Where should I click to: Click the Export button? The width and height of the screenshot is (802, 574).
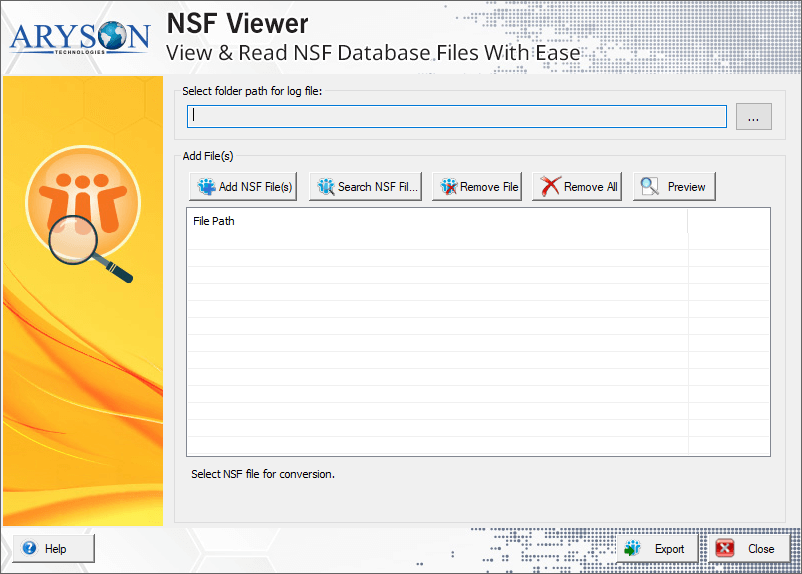[x=657, y=549]
